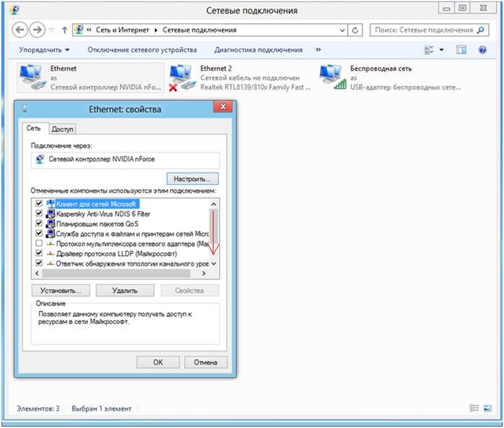Click Ethernet свойства dialog title icon
The width and height of the screenshot is (504, 428).
(25, 108)
